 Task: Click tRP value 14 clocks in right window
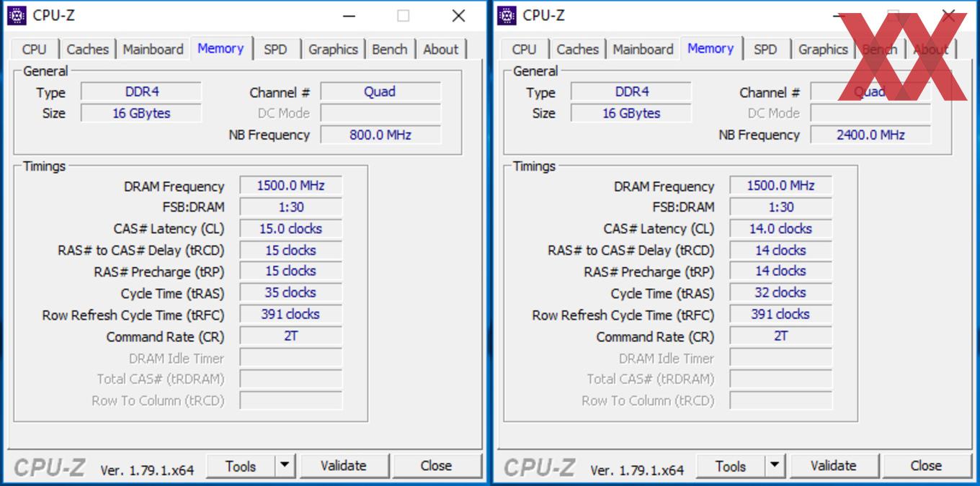click(x=780, y=271)
